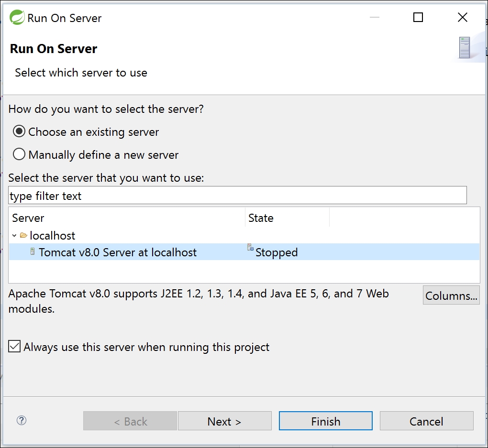Maximize the Run On Server dialog

(x=418, y=18)
